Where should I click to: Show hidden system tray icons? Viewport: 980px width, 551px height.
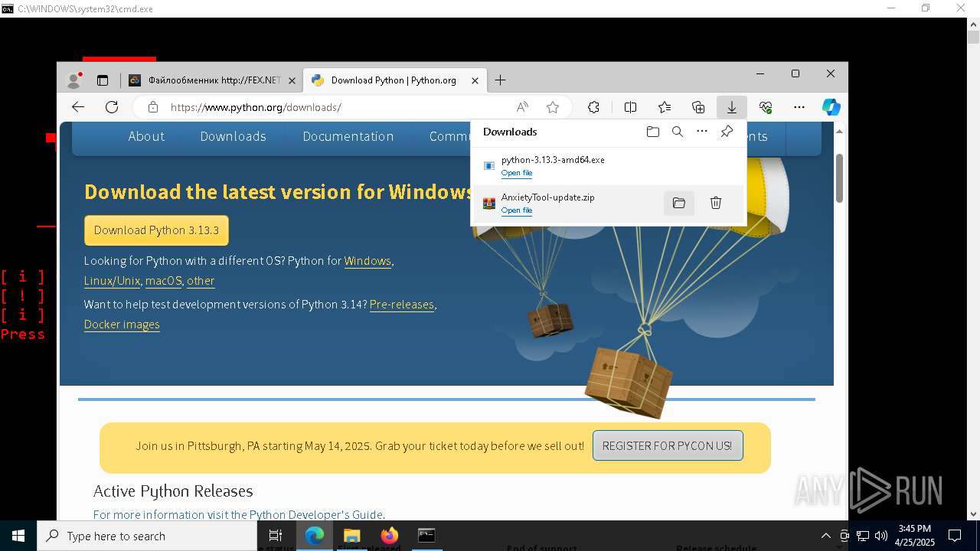pos(825,536)
